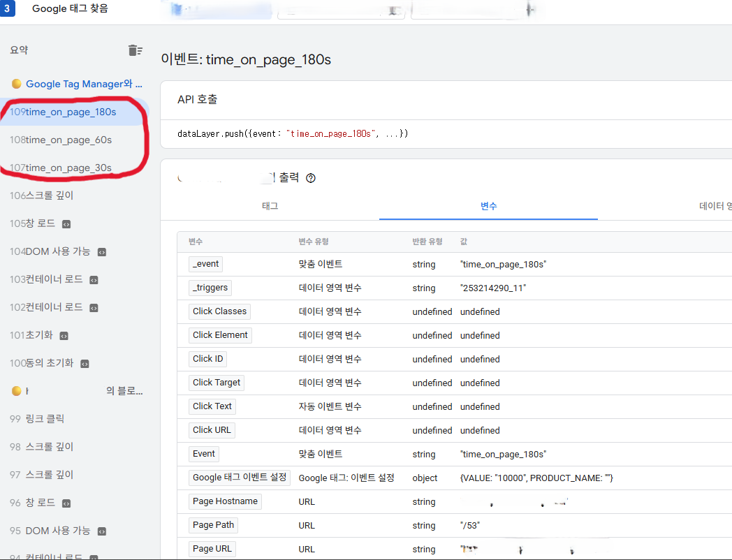
Task: Click code icon beside 96 창 로드
Action: (66, 503)
